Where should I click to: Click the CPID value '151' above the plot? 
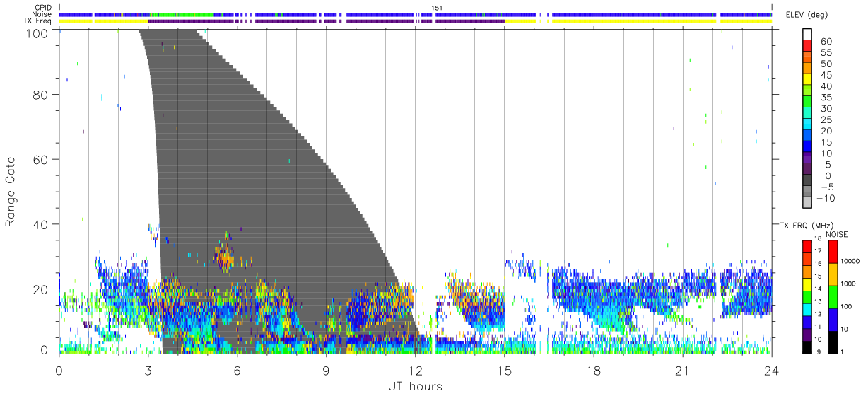[437, 8]
